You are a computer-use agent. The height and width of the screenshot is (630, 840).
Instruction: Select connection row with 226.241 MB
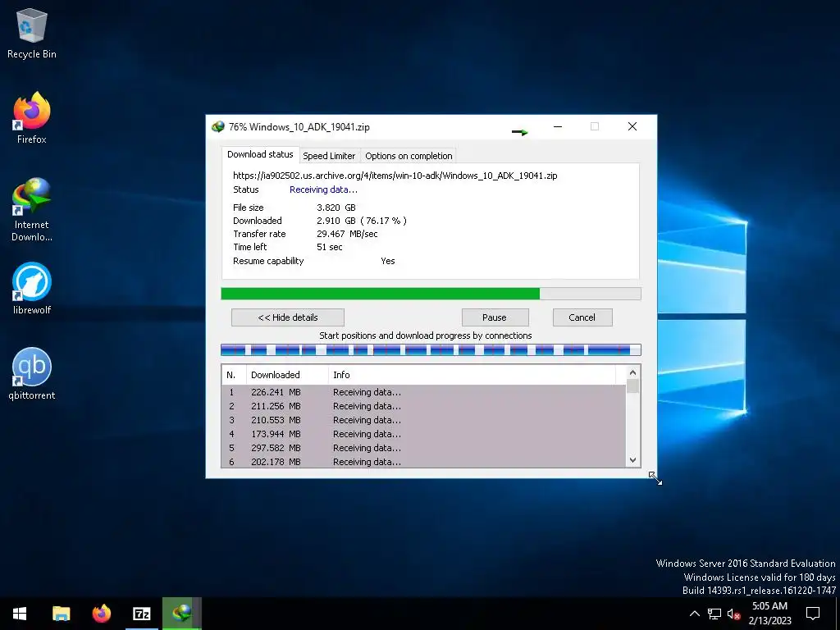424,392
